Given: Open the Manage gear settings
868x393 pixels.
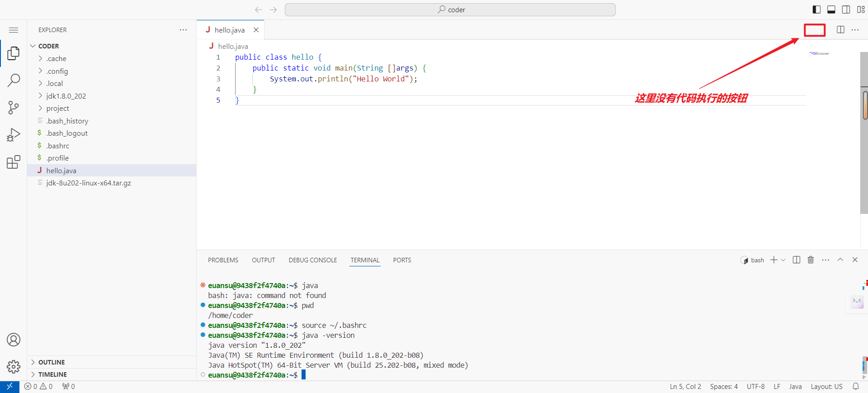Looking at the screenshot, I should (x=14, y=366).
